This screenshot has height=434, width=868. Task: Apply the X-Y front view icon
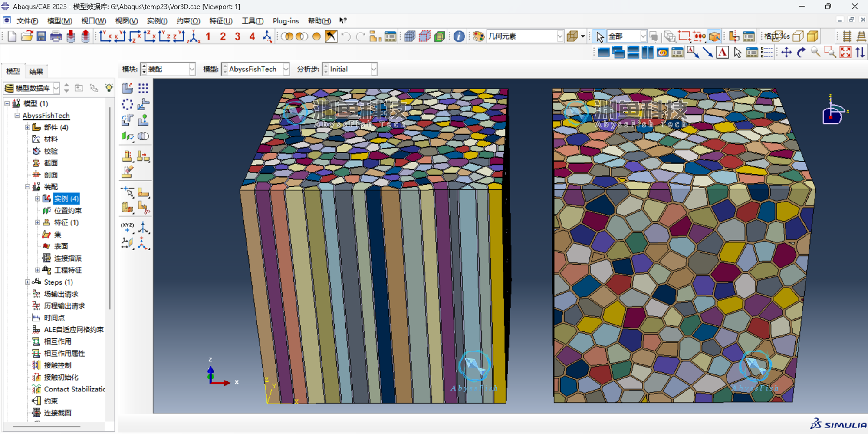[105, 36]
